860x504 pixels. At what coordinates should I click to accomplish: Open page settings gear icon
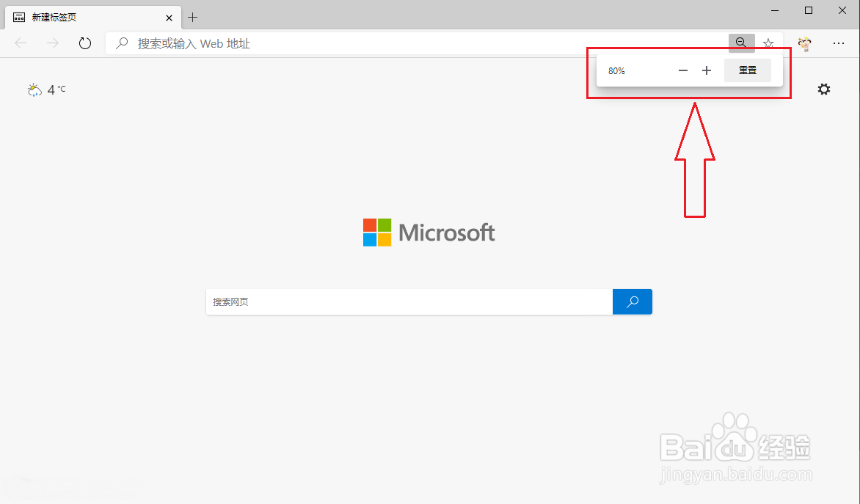click(x=824, y=90)
